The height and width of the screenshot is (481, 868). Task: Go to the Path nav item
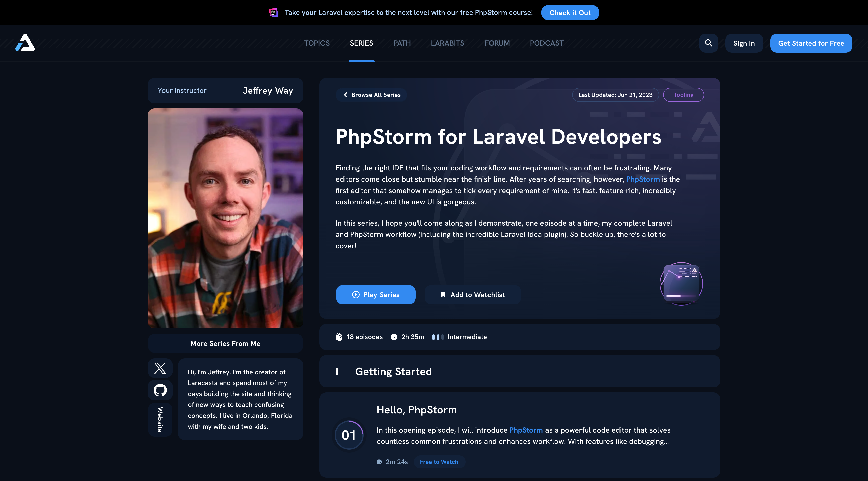click(402, 43)
